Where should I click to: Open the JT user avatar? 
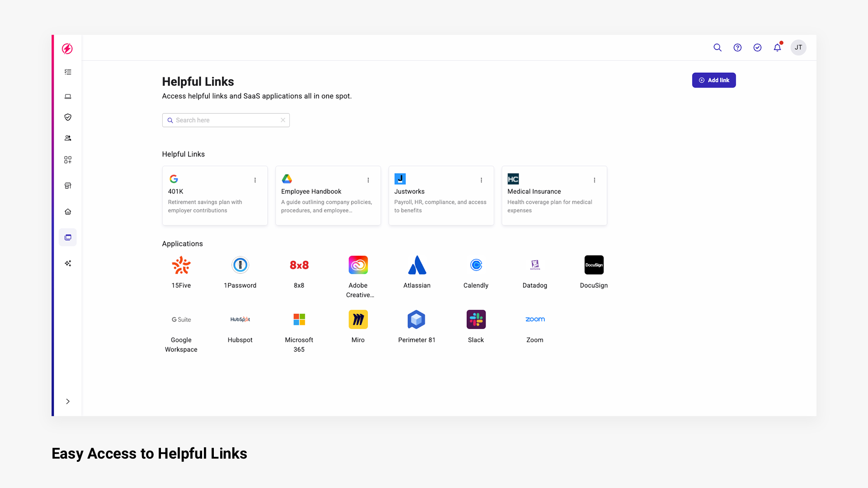[798, 47]
